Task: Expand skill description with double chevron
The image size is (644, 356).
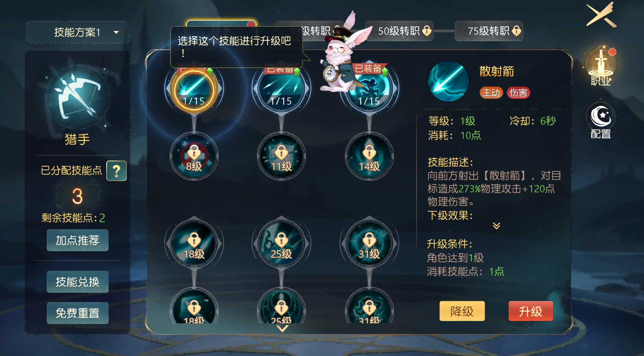Action: point(496,226)
